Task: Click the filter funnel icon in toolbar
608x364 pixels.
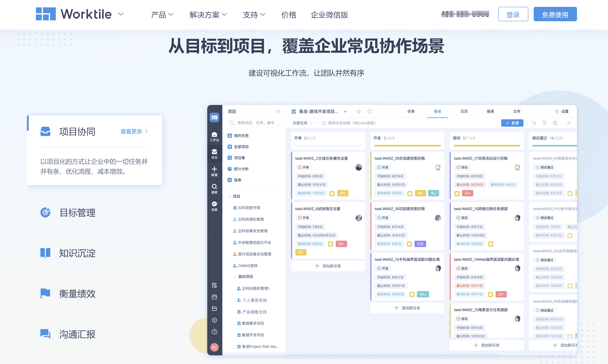Action: pyautogui.click(x=544, y=123)
